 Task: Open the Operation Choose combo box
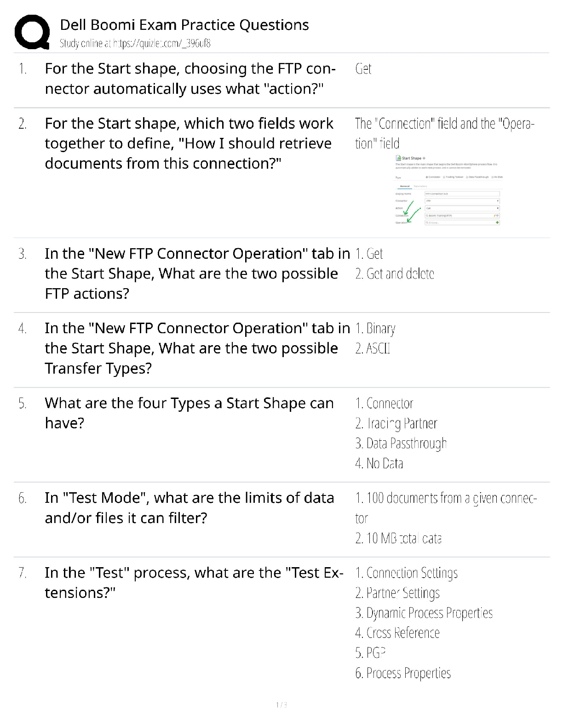462,222
